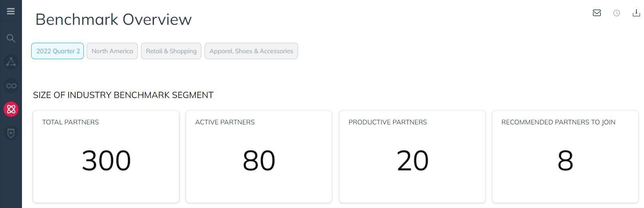Open the Productive Partners card
644x208 pixels.
[412, 157]
